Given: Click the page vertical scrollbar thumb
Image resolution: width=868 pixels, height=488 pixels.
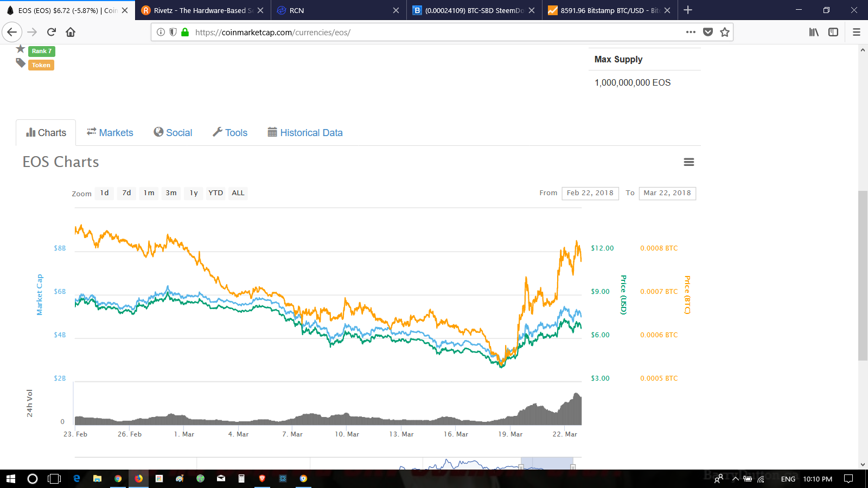Looking at the screenshot, I should [x=863, y=275].
